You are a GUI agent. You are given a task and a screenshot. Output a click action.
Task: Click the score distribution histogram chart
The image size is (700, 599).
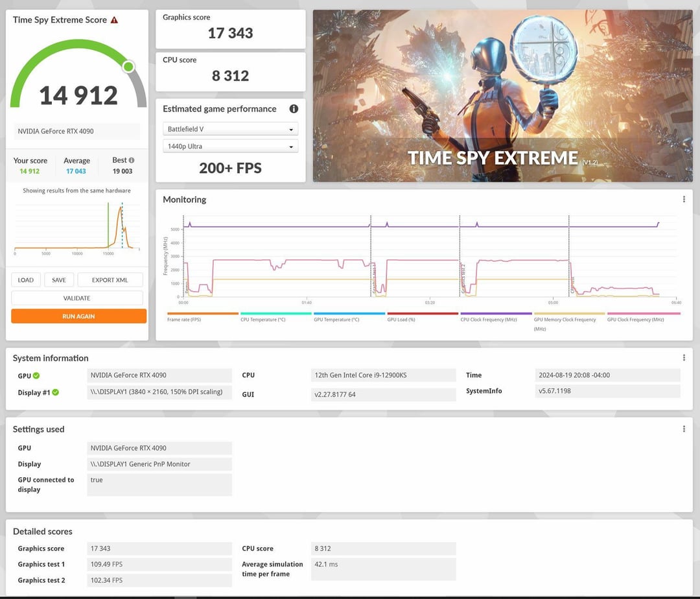(76, 228)
